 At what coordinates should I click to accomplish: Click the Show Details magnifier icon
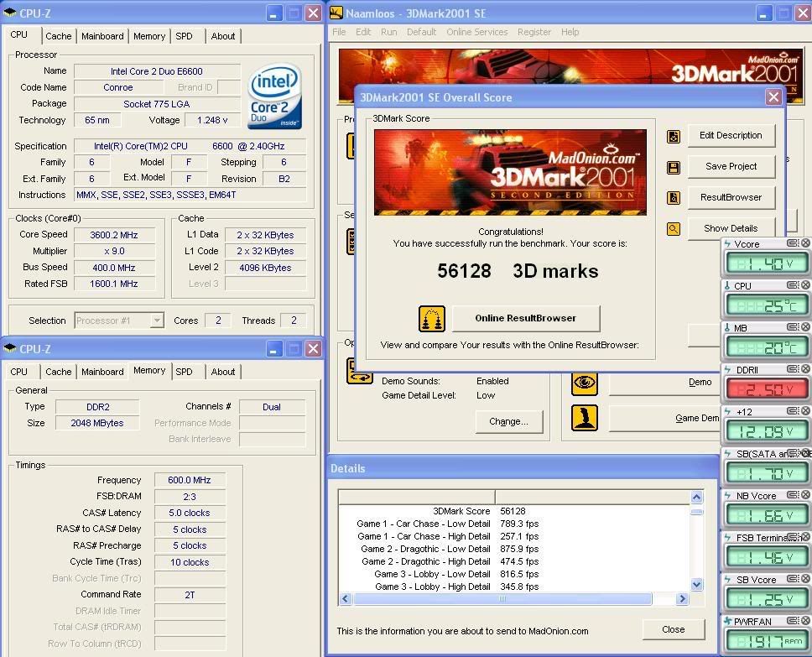pyautogui.click(x=674, y=228)
